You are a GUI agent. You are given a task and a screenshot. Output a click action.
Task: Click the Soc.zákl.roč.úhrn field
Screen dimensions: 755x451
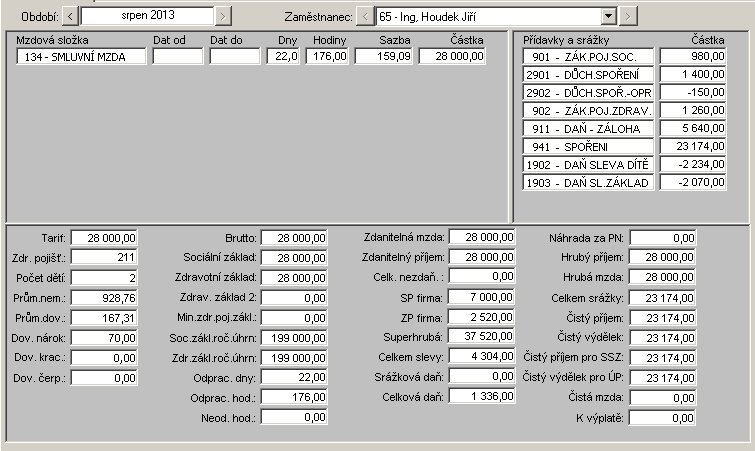pyautogui.click(x=294, y=338)
